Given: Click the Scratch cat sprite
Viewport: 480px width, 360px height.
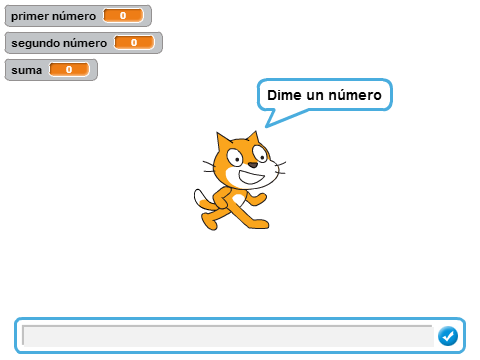Looking at the screenshot, I should [240, 181].
